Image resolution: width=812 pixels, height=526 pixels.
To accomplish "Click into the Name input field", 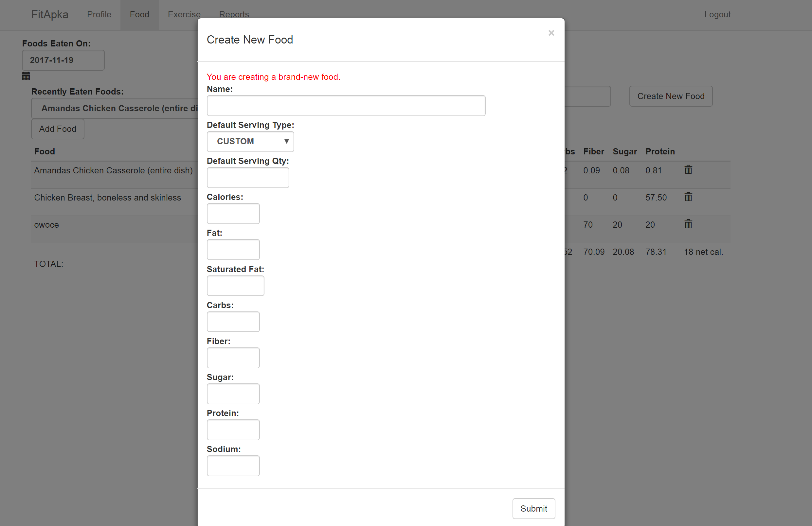I will (346, 106).
